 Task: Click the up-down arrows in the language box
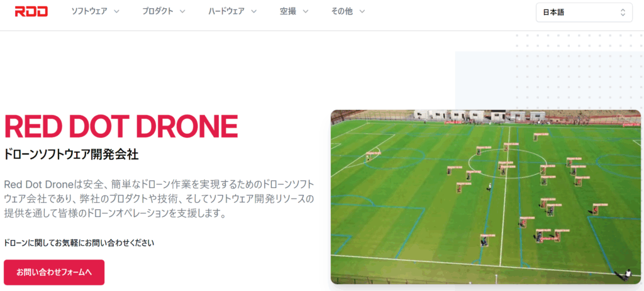(x=623, y=13)
